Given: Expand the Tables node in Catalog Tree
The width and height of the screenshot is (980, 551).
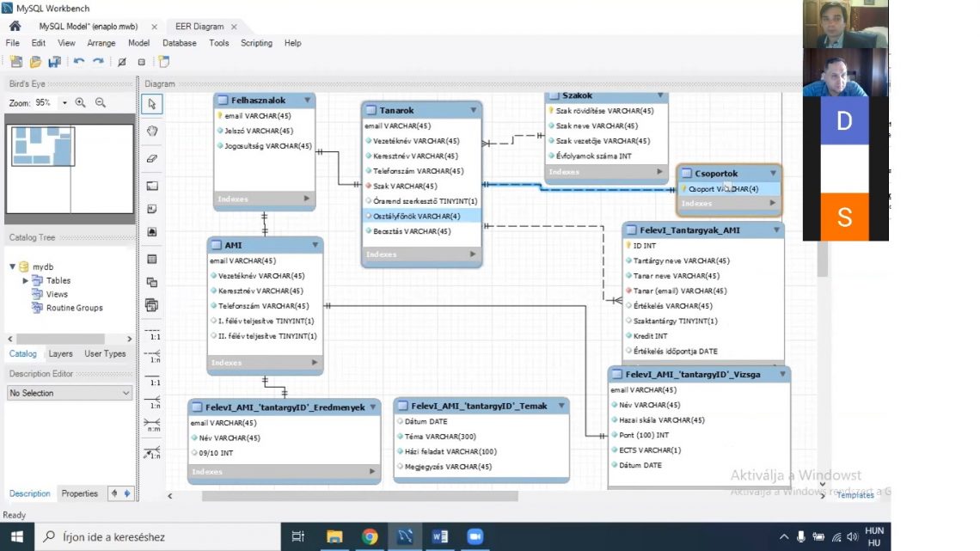Looking at the screenshot, I should point(26,280).
